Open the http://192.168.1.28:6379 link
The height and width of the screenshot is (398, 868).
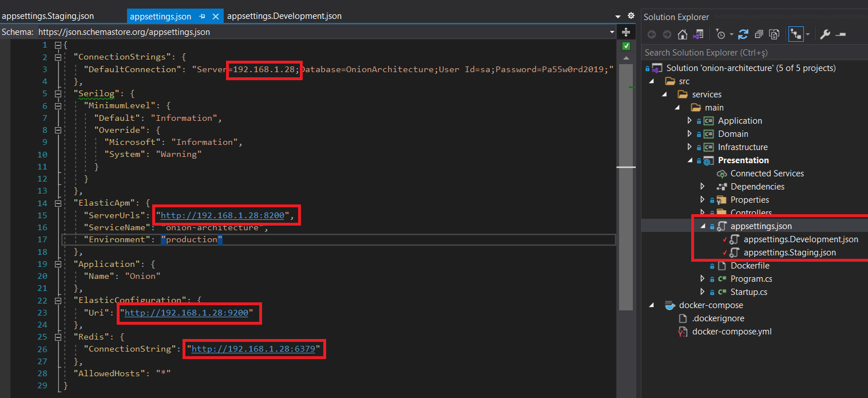253,349
